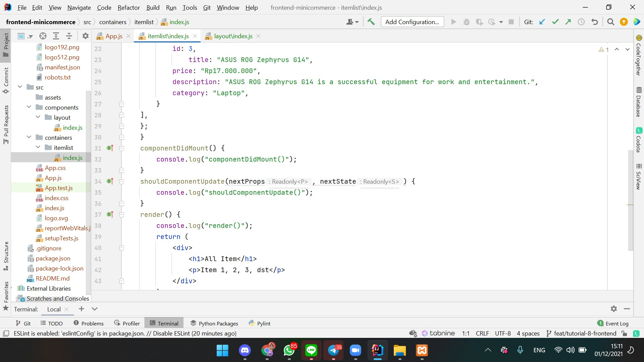Start a new terminal session with the plus button
The image size is (644, 362).
[x=81, y=309]
